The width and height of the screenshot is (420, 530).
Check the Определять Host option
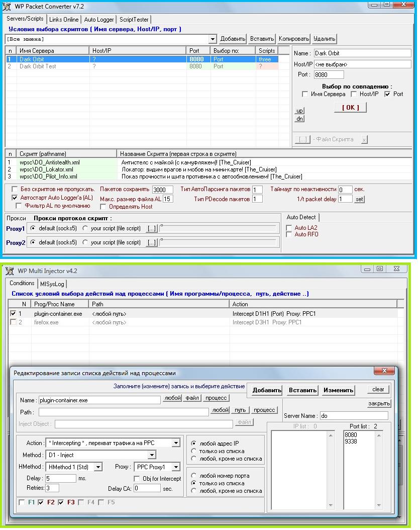click(x=103, y=207)
